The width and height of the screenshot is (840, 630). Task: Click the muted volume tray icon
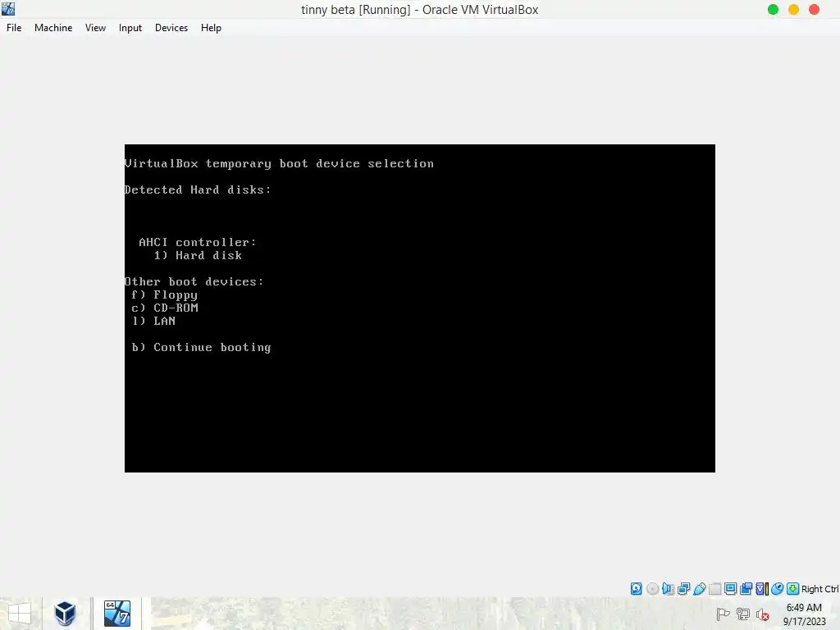tap(762, 614)
